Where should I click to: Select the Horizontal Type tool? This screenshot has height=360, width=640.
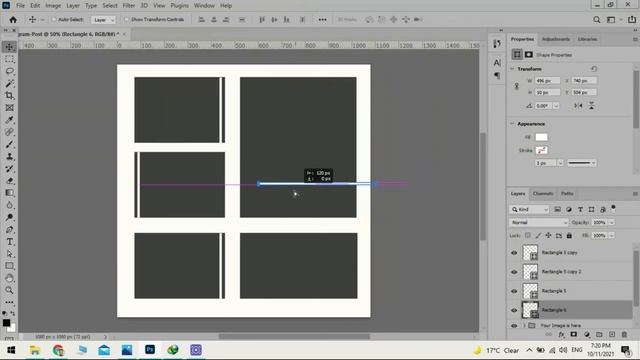pyautogui.click(x=9, y=242)
